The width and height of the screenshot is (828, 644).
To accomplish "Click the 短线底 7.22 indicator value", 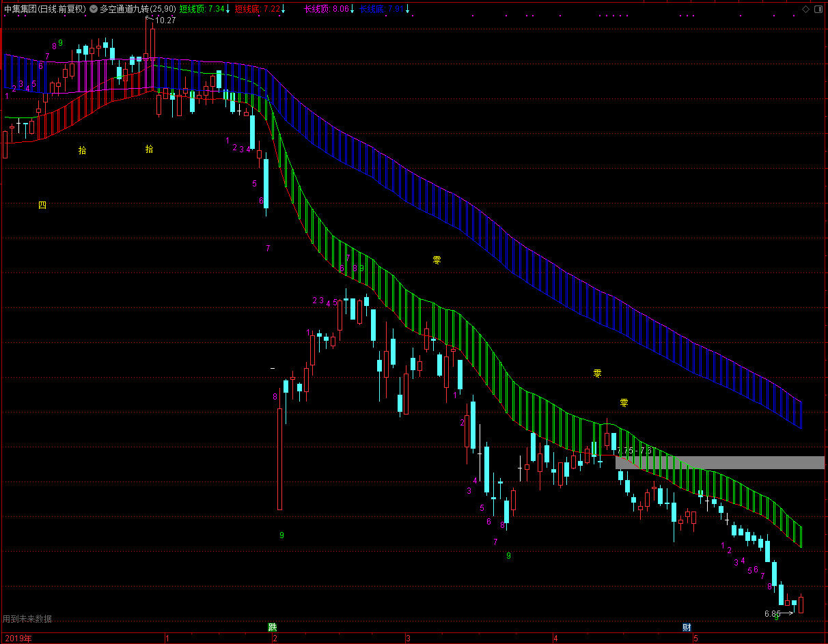I will (x=257, y=10).
